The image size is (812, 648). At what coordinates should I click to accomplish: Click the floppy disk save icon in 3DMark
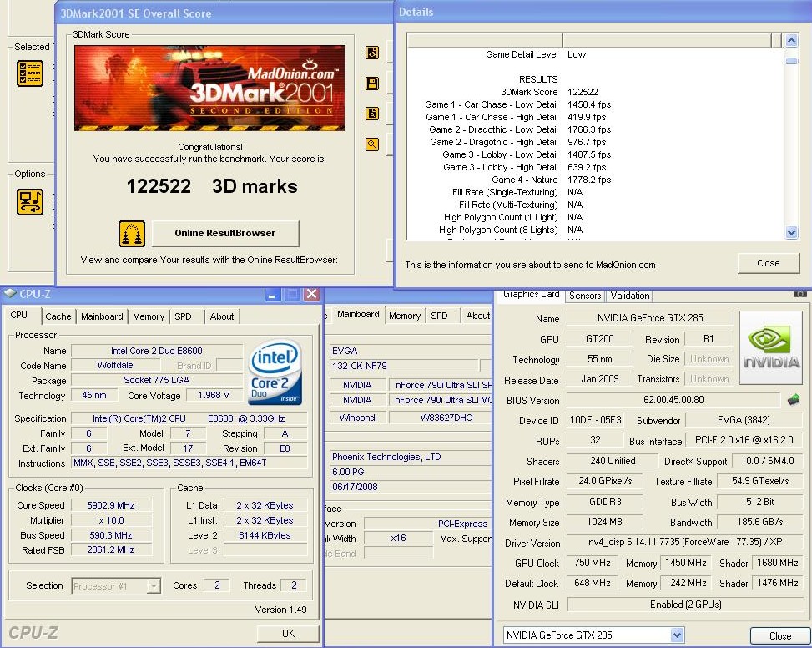click(x=372, y=84)
